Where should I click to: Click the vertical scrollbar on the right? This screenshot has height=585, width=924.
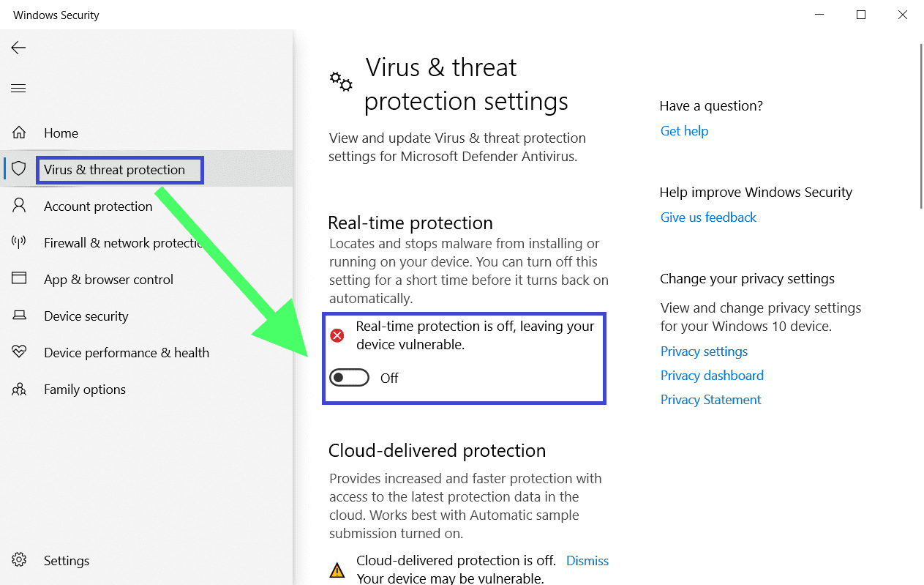click(920, 126)
